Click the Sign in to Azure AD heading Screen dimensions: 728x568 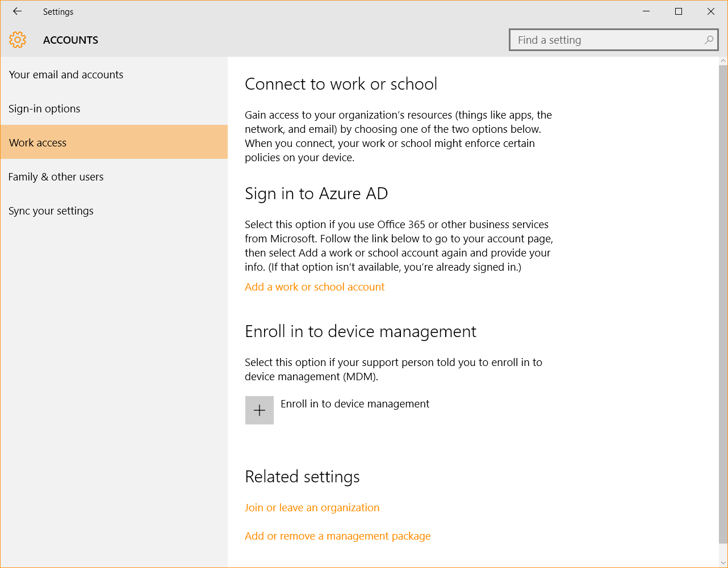pos(316,193)
